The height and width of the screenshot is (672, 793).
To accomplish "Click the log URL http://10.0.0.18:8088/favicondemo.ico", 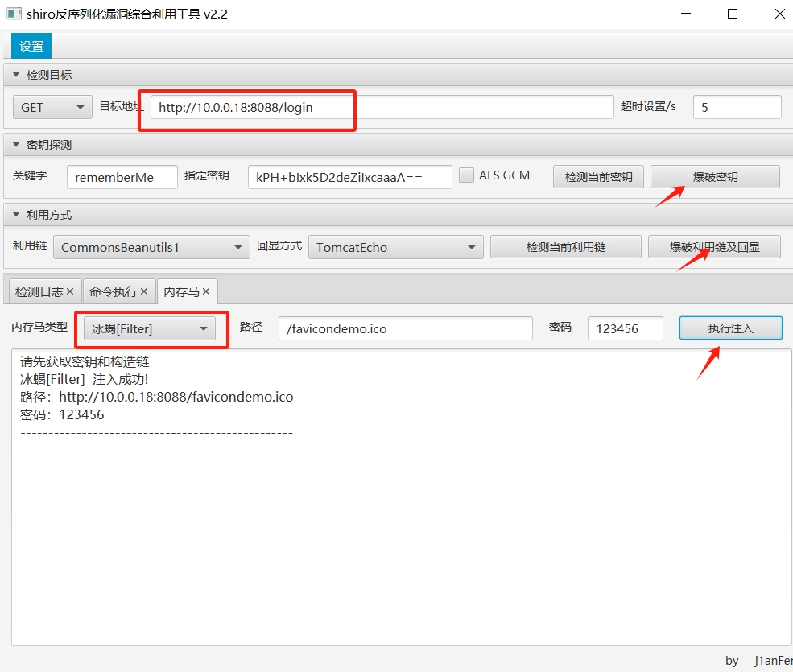I will click(x=176, y=397).
